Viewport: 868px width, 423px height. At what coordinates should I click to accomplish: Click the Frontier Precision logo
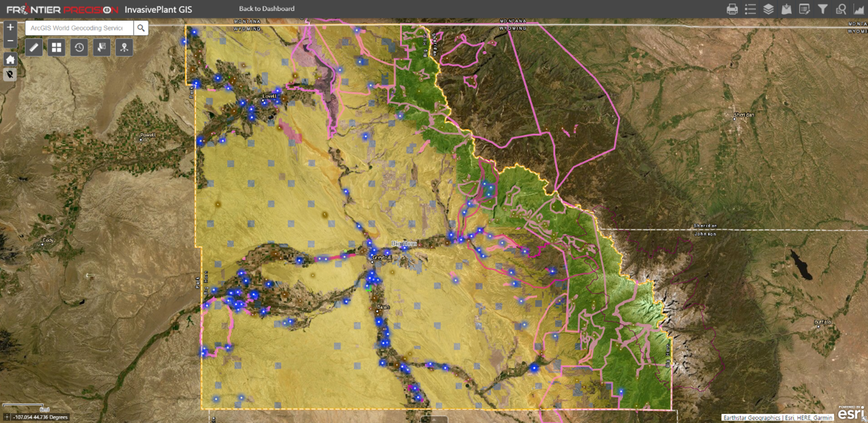(63, 9)
